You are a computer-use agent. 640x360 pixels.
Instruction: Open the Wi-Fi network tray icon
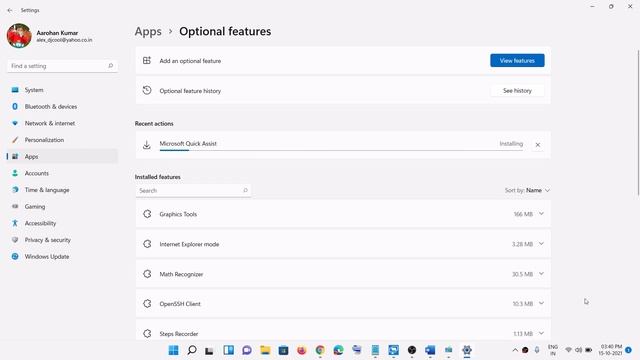coord(568,350)
